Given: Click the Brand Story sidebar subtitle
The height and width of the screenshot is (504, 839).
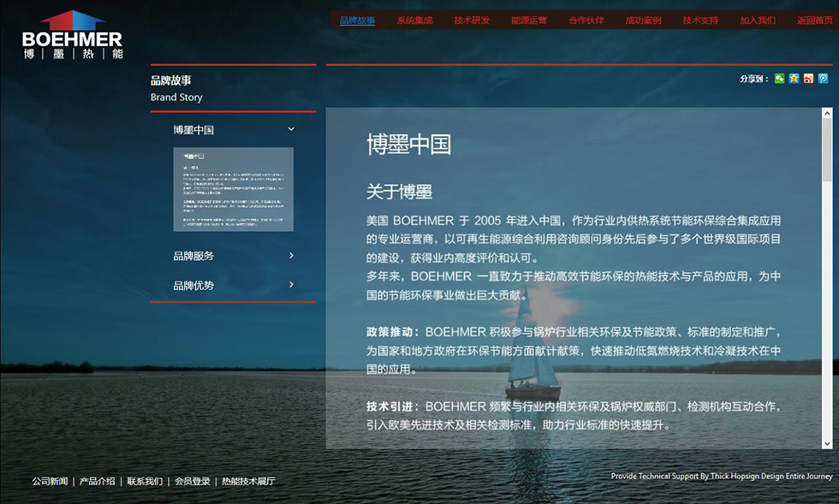Looking at the screenshot, I should coord(176,97).
